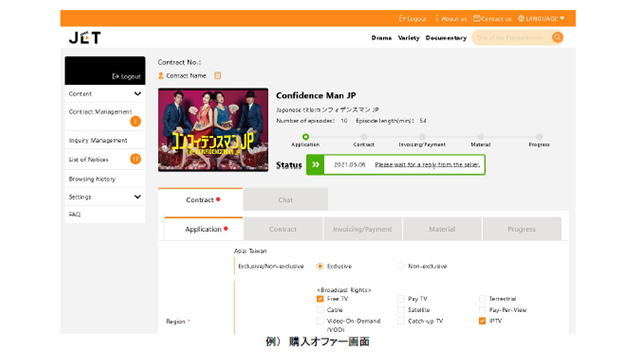Select the Application sub-tab
The width and height of the screenshot is (640, 360).
[x=203, y=229]
